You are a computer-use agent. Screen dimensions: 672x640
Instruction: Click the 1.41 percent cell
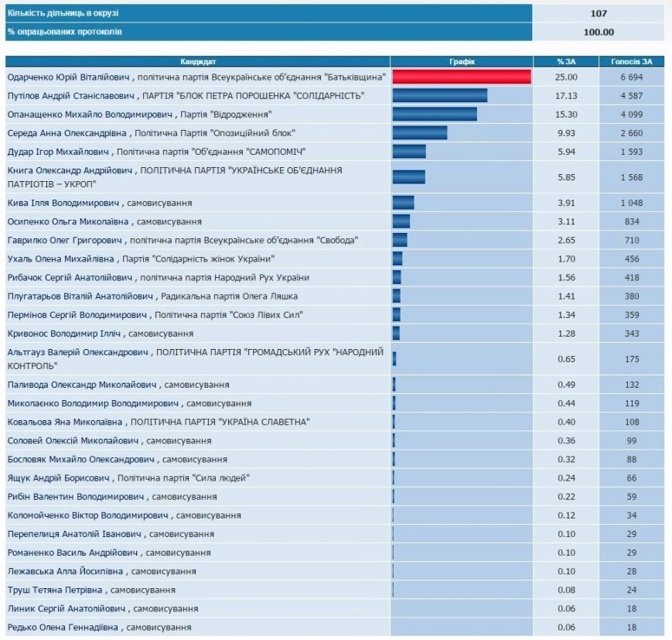(x=566, y=296)
